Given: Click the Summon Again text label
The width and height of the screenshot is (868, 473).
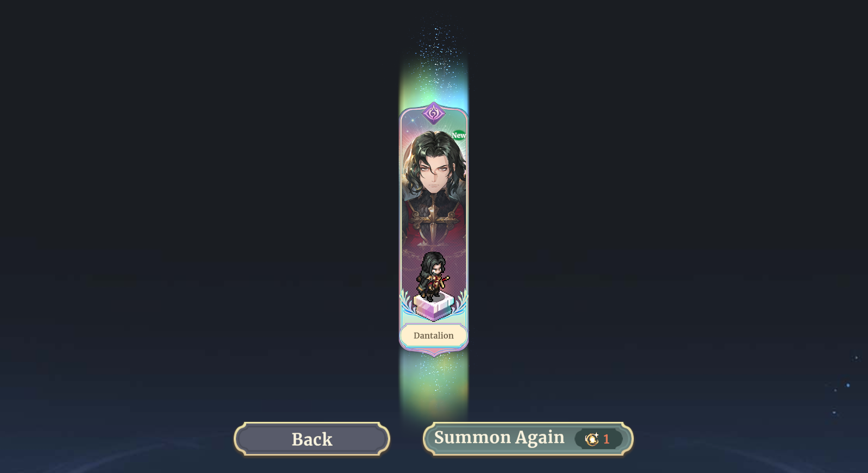Looking at the screenshot, I should tap(499, 438).
